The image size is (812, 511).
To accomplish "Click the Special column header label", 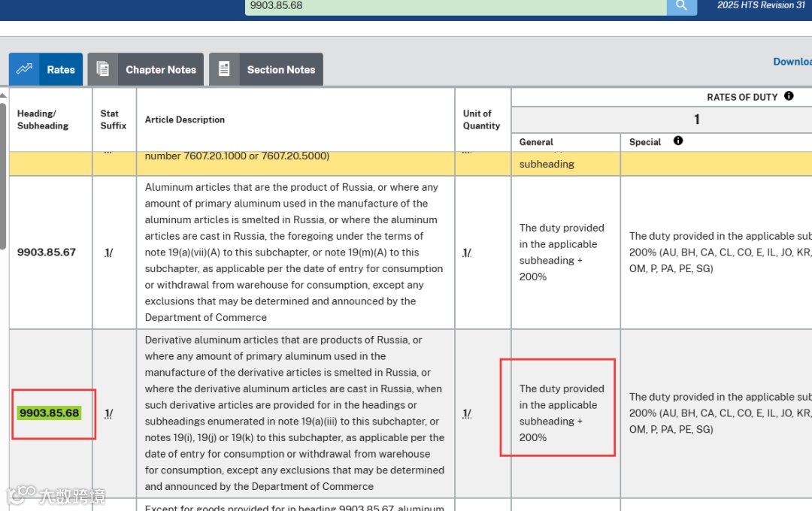I will click(x=645, y=142).
